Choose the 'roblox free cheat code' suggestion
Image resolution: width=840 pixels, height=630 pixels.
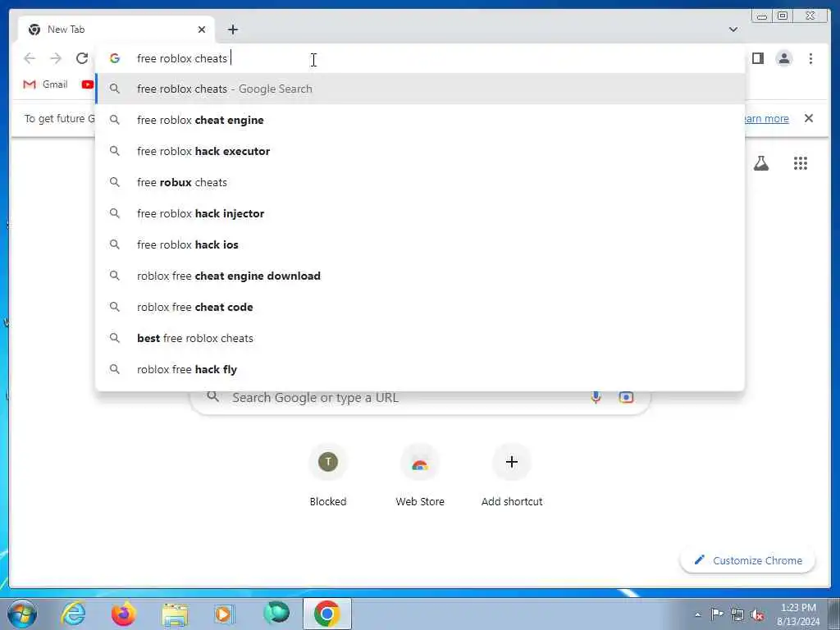pyautogui.click(x=420, y=307)
